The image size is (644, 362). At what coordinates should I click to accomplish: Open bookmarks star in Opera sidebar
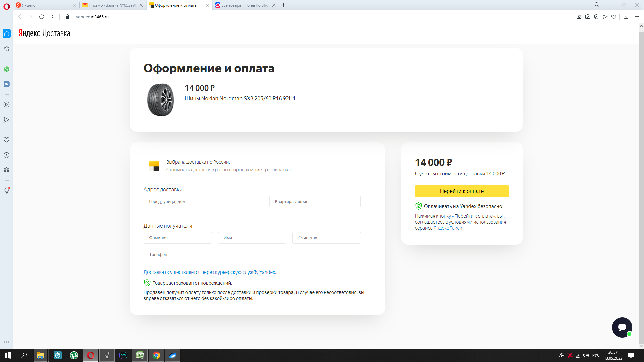7,49
